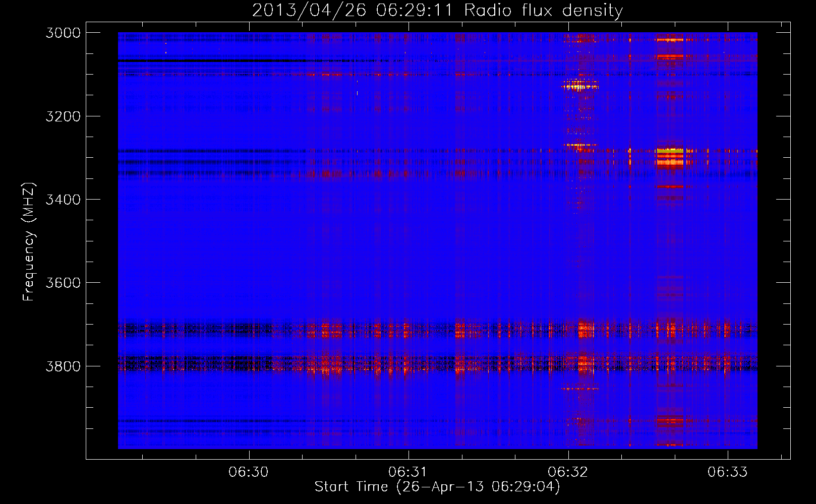The width and height of the screenshot is (816, 504).
Task: Click the 06:32 time tick label
Action: coord(568,472)
